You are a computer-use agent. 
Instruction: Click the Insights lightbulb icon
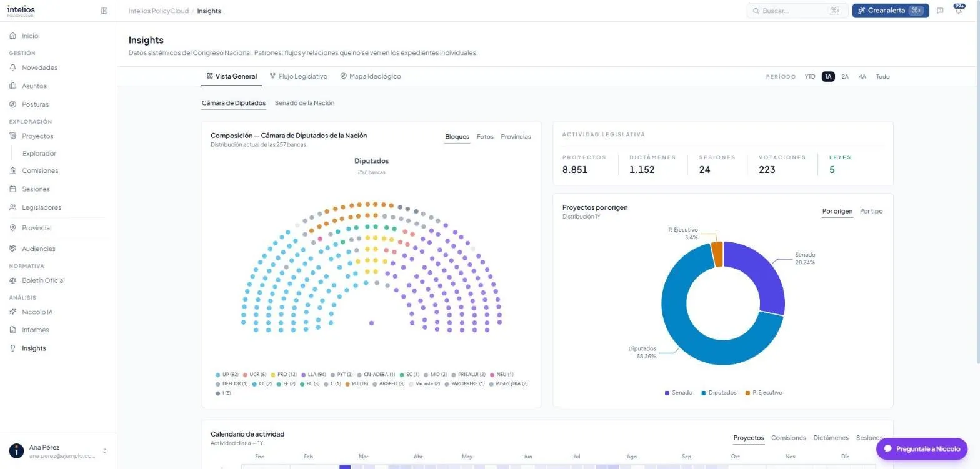pyautogui.click(x=13, y=348)
